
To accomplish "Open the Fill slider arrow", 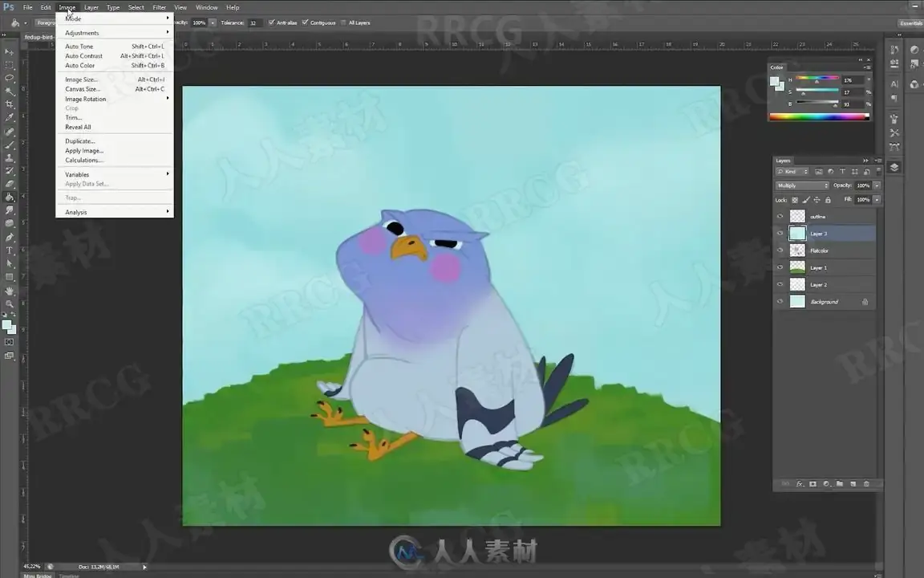I will pyautogui.click(x=877, y=200).
